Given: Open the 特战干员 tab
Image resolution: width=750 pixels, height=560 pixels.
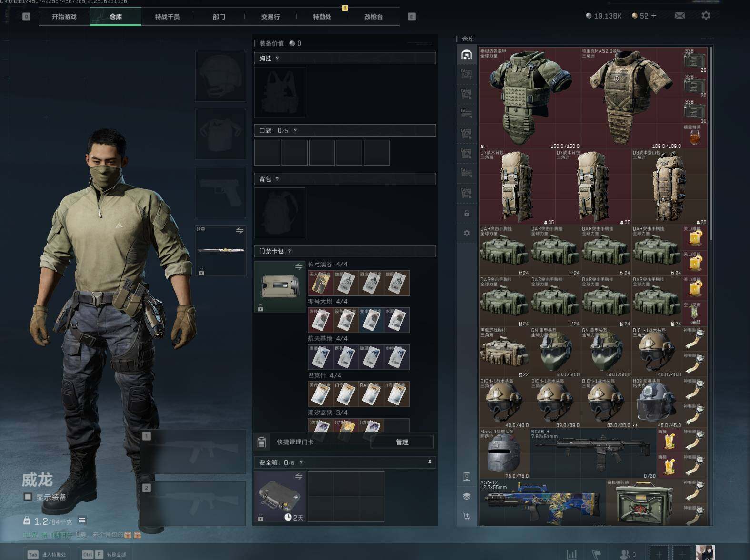Looking at the screenshot, I should point(167,17).
